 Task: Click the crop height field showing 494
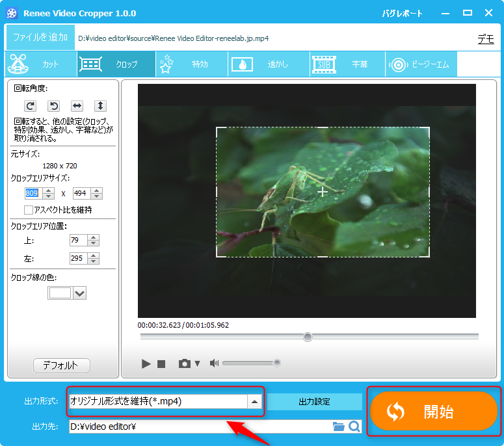tap(82, 193)
